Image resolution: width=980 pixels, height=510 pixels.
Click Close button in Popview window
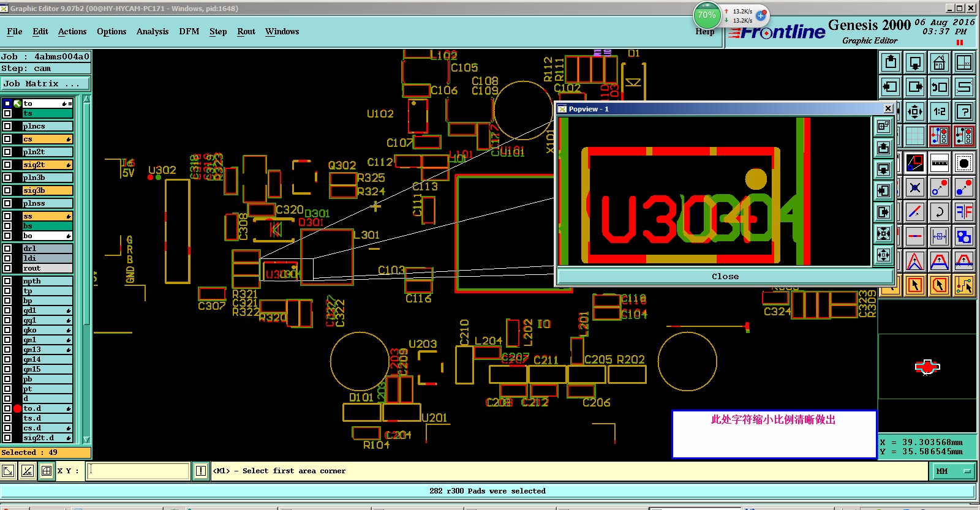click(725, 277)
